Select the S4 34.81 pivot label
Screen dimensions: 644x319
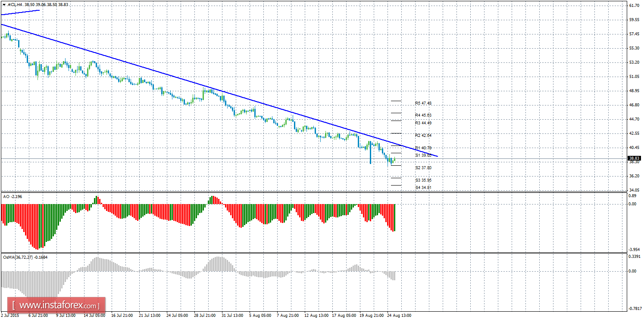coord(423,188)
